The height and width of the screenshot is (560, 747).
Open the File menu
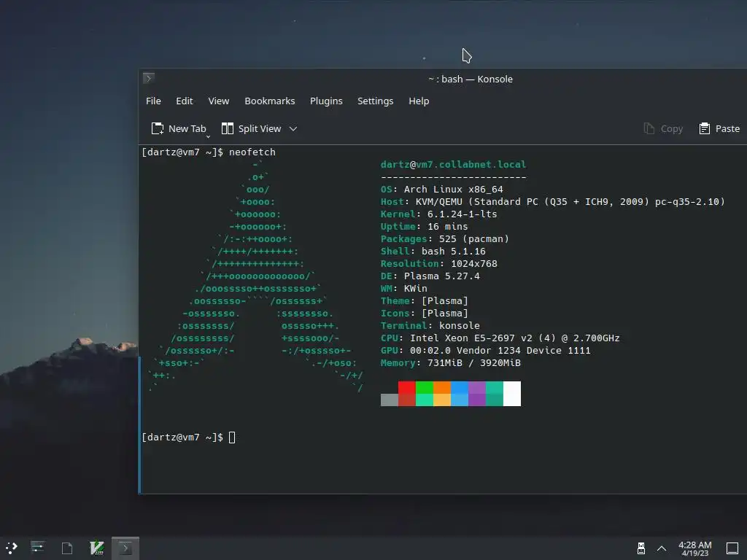click(153, 101)
